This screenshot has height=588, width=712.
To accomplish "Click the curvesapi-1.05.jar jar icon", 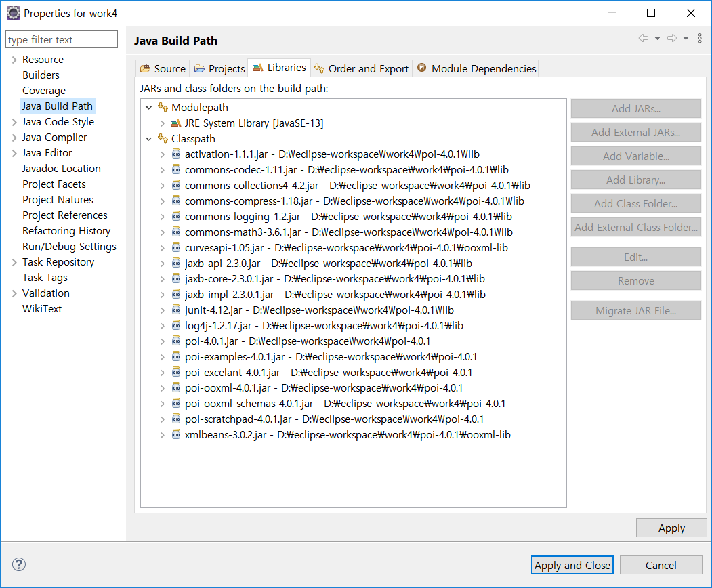I will (176, 247).
